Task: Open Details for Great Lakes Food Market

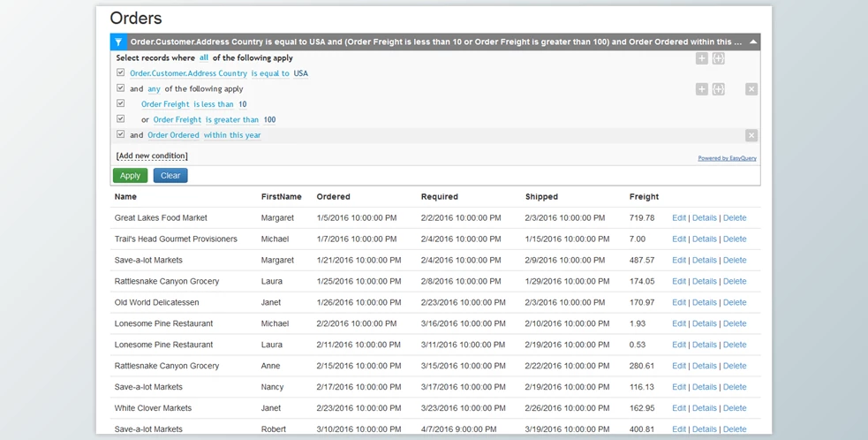Action: (x=704, y=218)
